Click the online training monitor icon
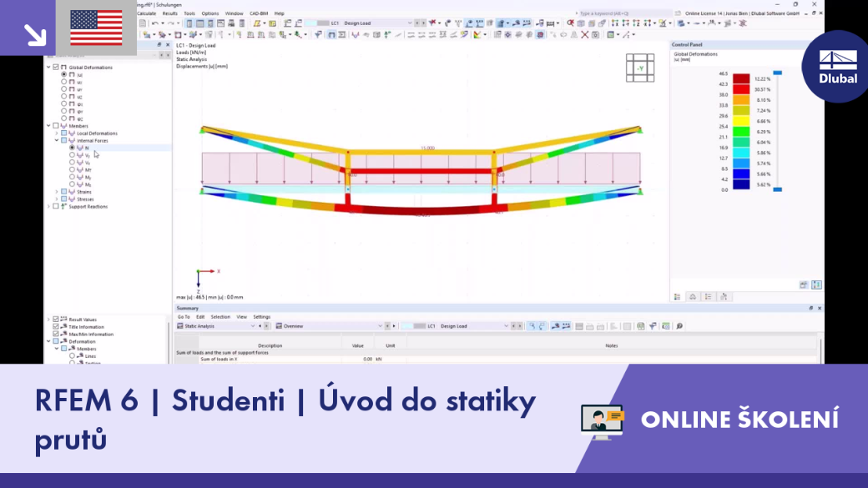The width and height of the screenshot is (868, 488). click(603, 421)
